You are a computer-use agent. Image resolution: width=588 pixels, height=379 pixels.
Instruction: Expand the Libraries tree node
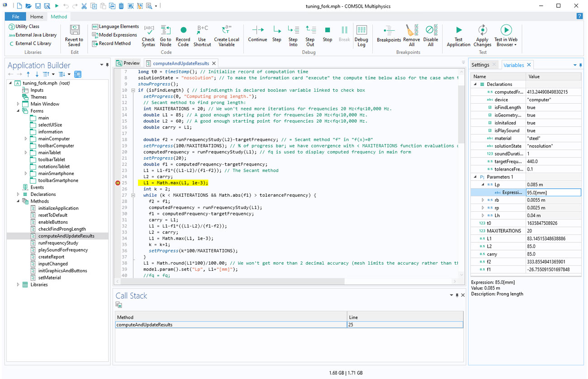19,284
